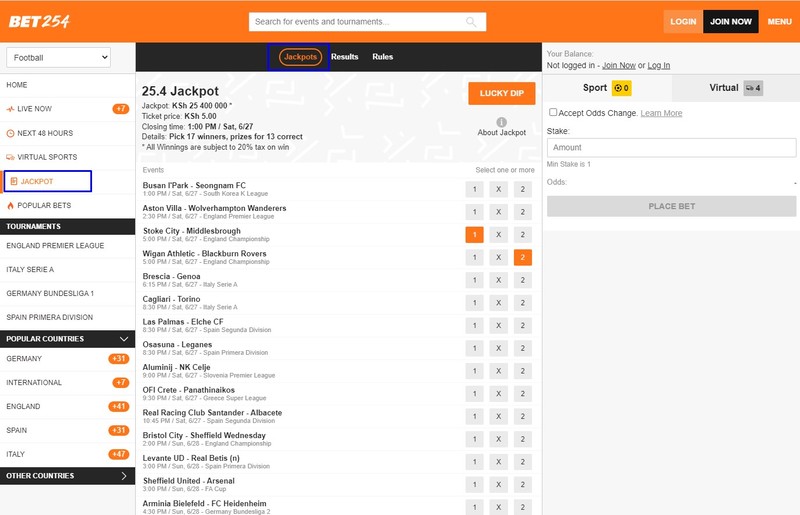This screenshot has width=800, height=515.
Task: Expand the Other Countries section
Action: [67, 476]
